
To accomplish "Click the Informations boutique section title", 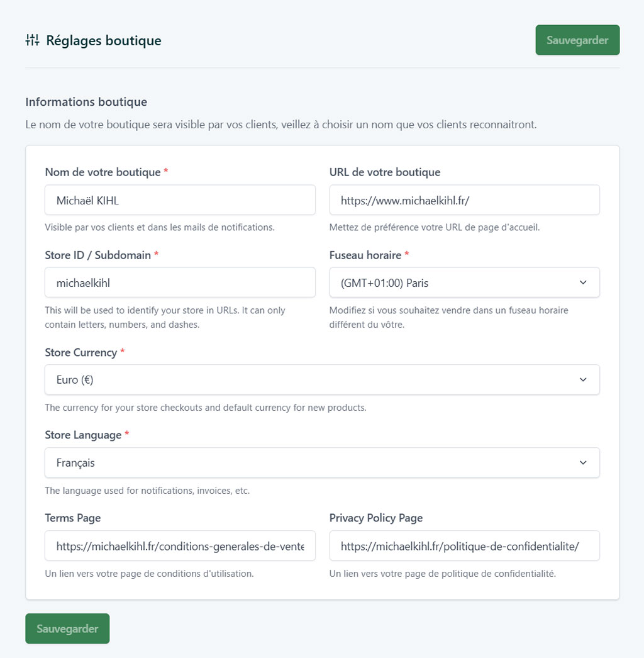I will pyautogui.click(x=86, y=101).
